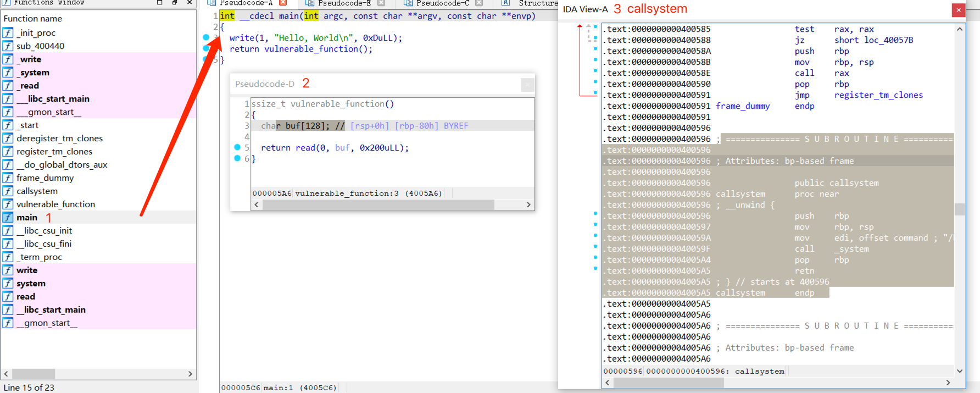The height and width of the screenshot is (393, 980).
Task: Select main in the Functions list
Action: [x=27, y=218]
